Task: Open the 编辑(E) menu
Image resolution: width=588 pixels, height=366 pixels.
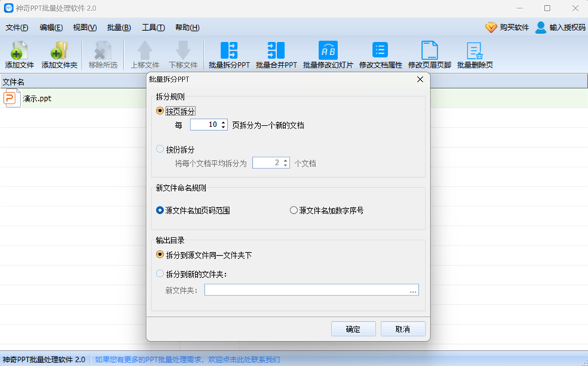Action: (x=51, y=27)
